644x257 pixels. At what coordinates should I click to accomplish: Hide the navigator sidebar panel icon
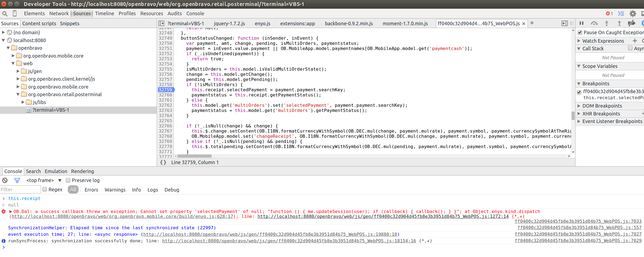point(162,24)
